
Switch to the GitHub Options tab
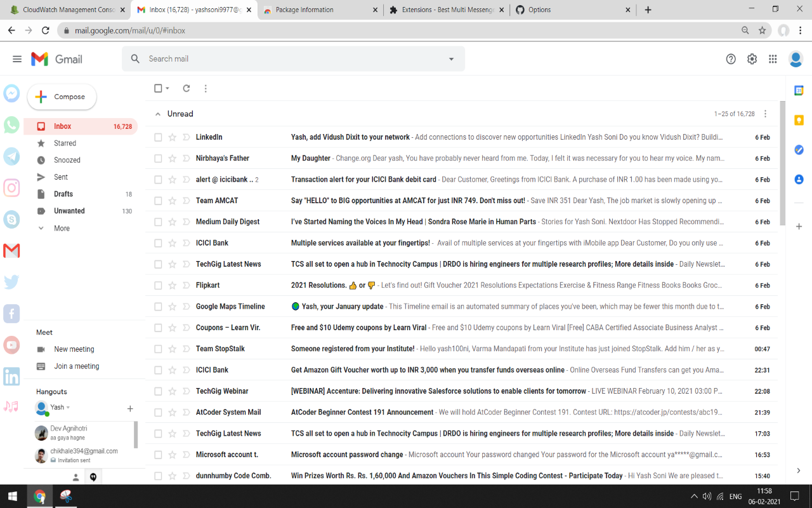572,10
